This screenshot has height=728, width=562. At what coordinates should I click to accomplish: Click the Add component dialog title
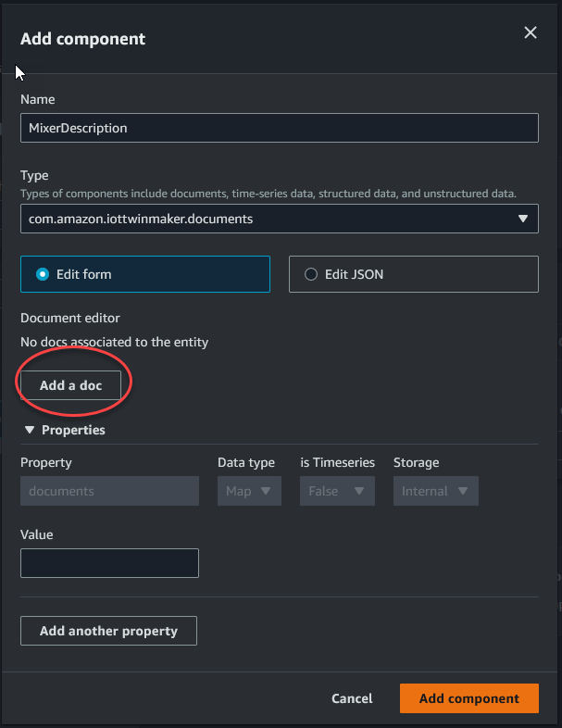[x=83, y=39]
